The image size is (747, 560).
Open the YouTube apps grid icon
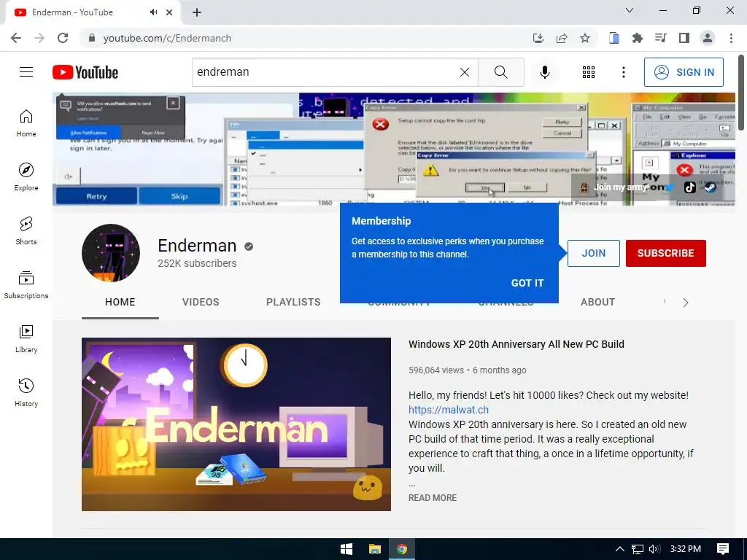pyautogui.click(x=589, y=72)
